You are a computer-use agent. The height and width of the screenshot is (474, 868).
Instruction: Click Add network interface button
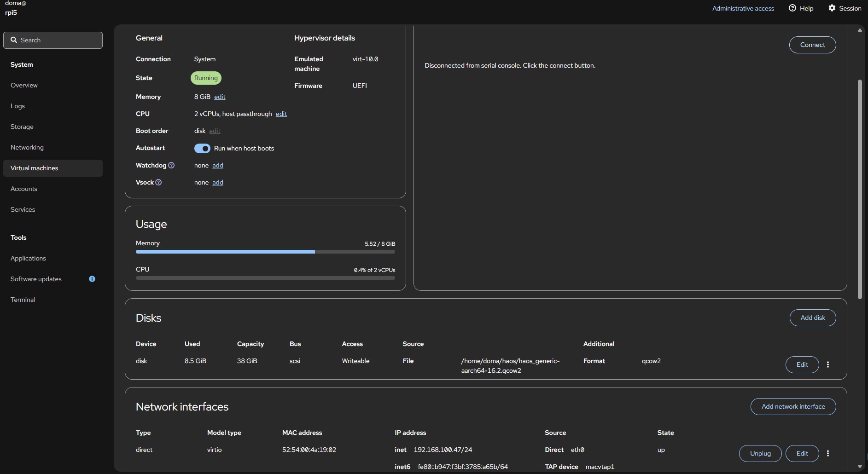click(793, 406)
